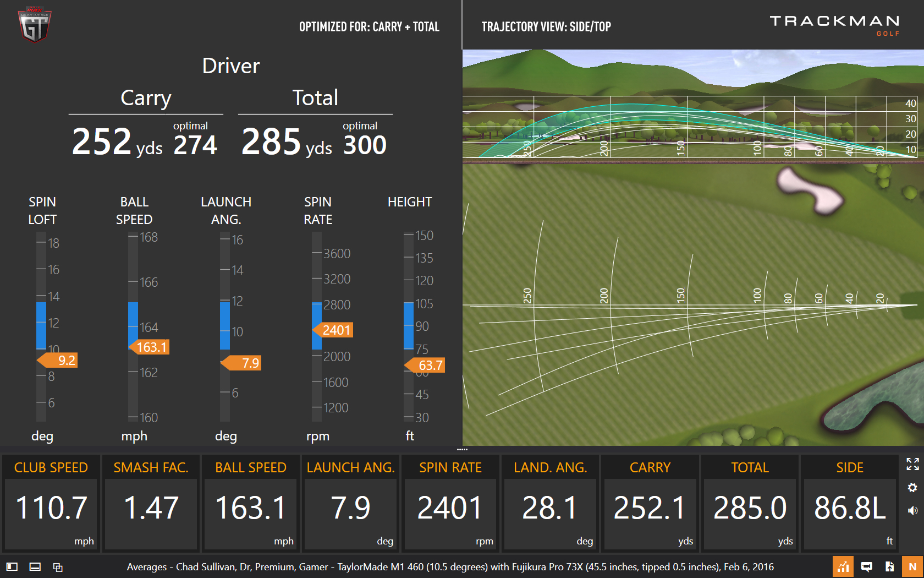This screenshot has height=578, width=924.
Task: Open the video camera icon in bottom bar
Action: (866, 566)
